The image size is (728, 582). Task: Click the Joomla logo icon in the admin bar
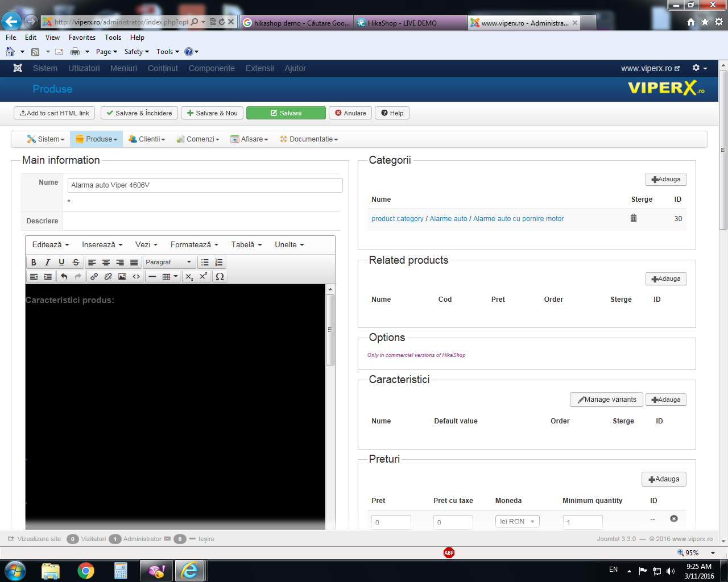(x=18, y=68)
